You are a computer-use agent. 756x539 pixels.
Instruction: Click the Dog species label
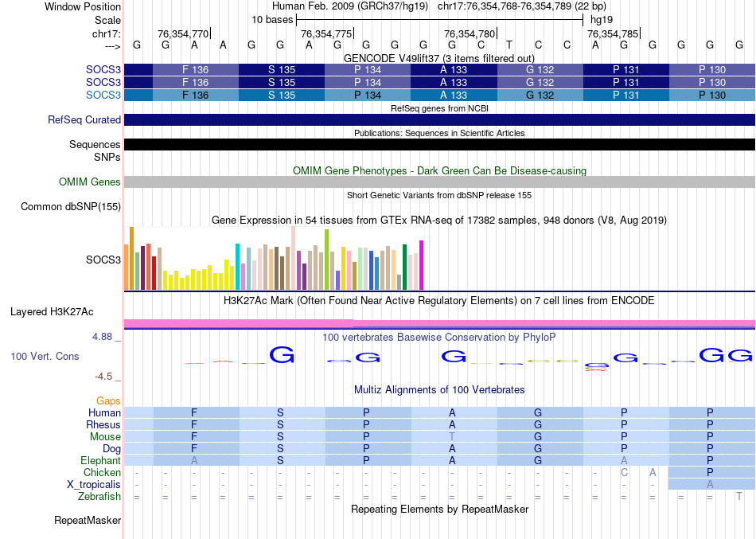coord(112,449)
